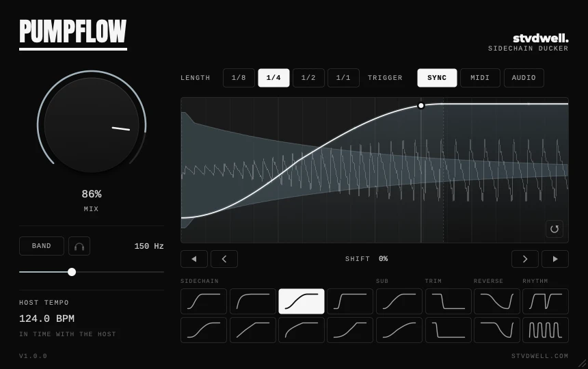Select second bottom-row sidechain linear ramp preset

click(x=253, y=330)
